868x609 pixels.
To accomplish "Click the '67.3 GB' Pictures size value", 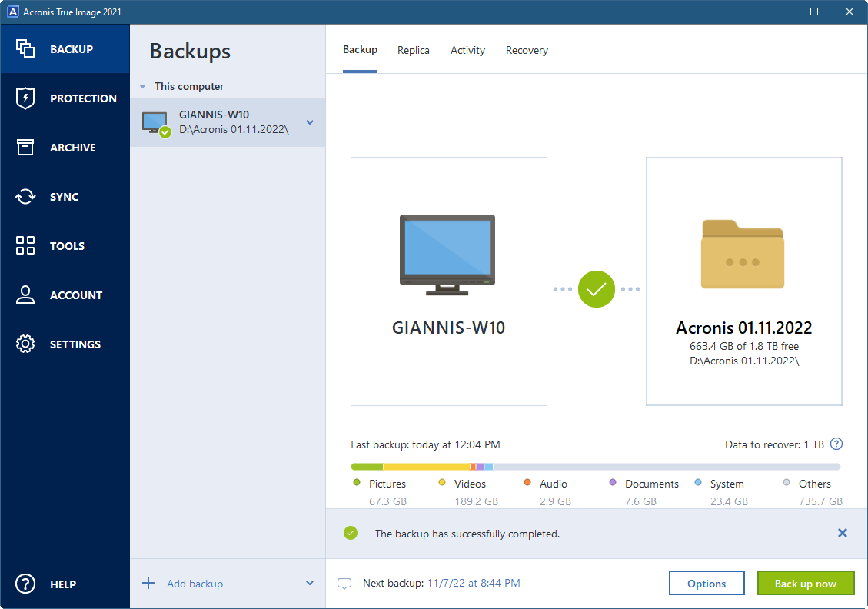I will click(x=387, y=501).
